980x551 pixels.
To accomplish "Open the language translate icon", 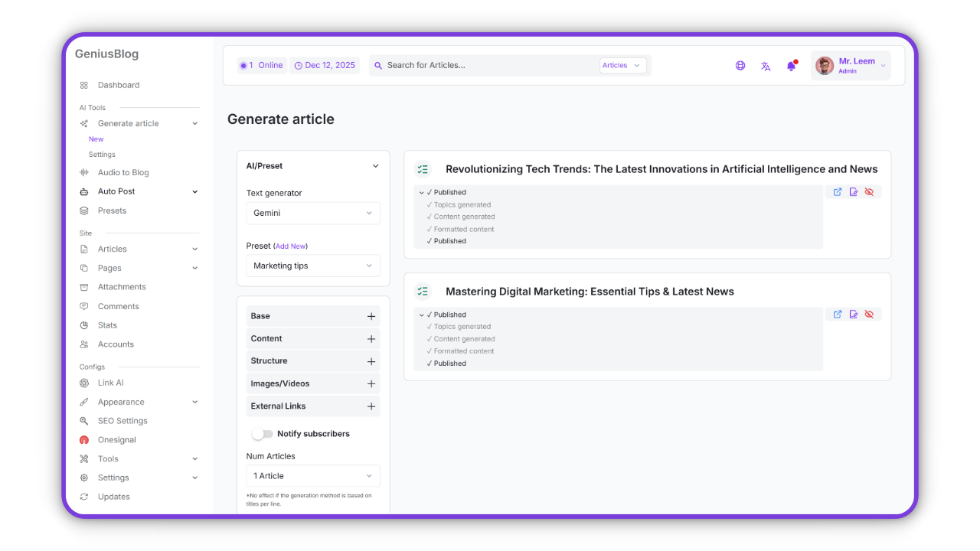I will [x=766, y=66].
